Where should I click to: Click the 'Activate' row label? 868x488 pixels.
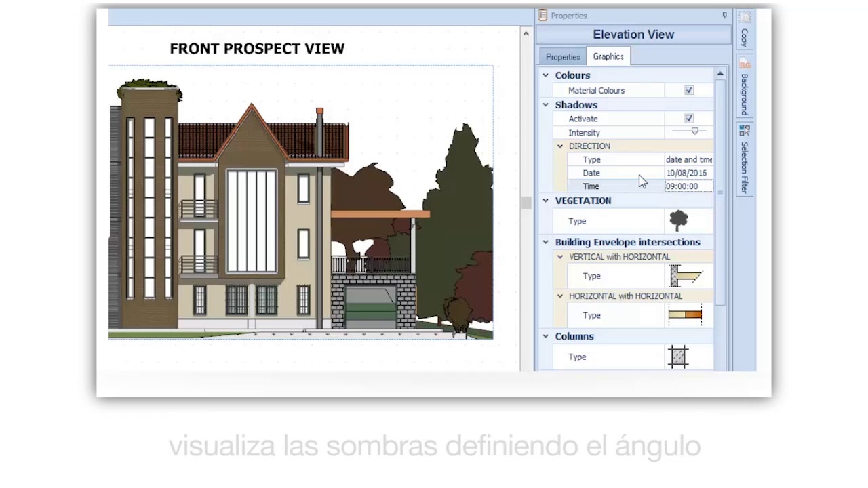583,119
